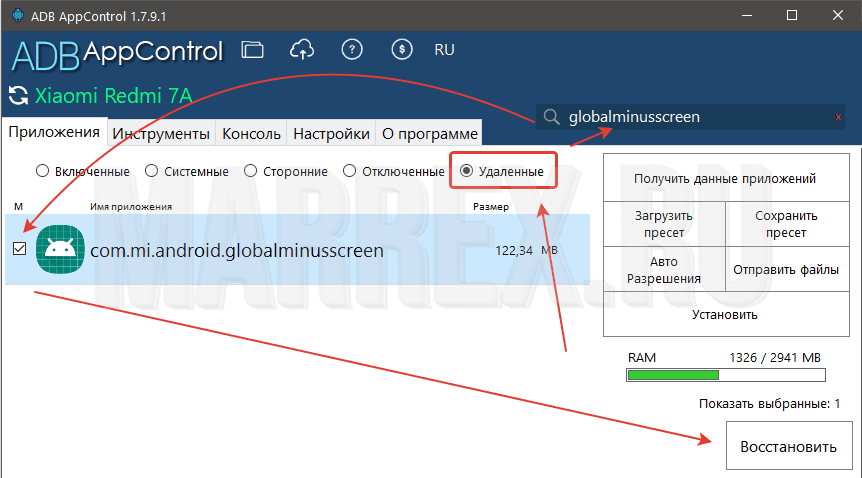Uncheck the com.mi.android.globalminusscreen checkbox
The image size is (862, 478).
(x=20, y=249)
